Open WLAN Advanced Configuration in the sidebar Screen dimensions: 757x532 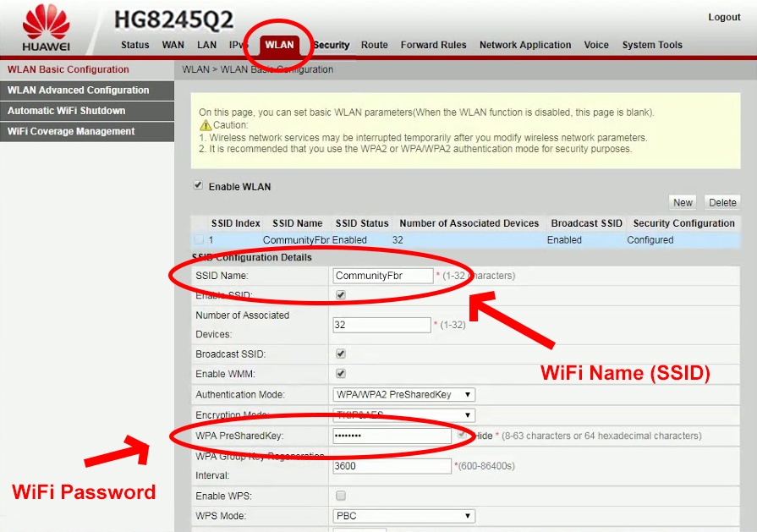click(x=79, y=90)
